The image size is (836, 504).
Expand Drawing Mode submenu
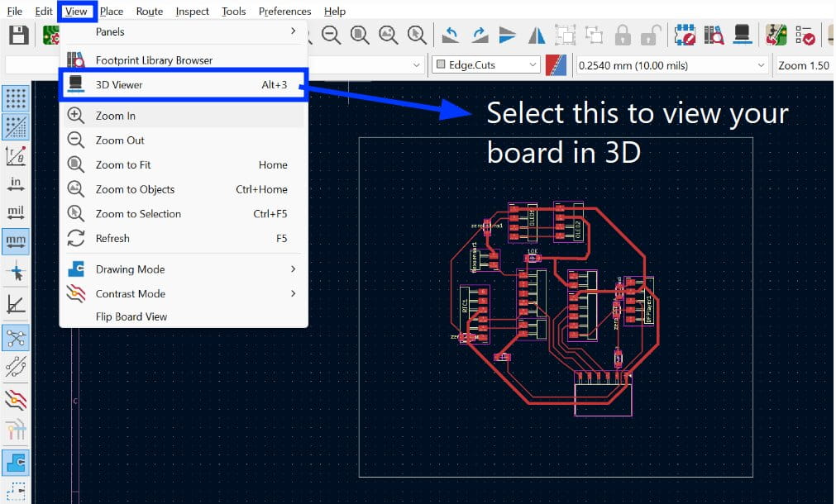click(x=184, y=269)
